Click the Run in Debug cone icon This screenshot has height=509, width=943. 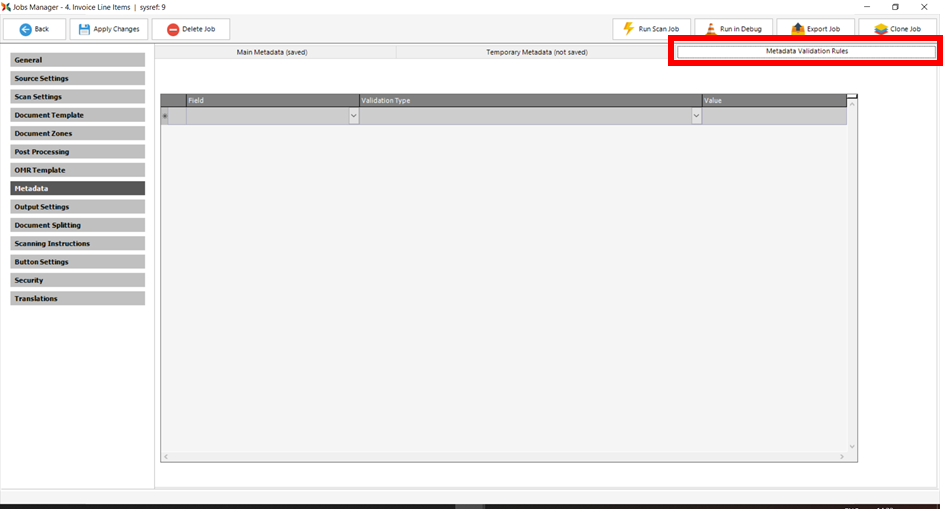coord(709,29)
